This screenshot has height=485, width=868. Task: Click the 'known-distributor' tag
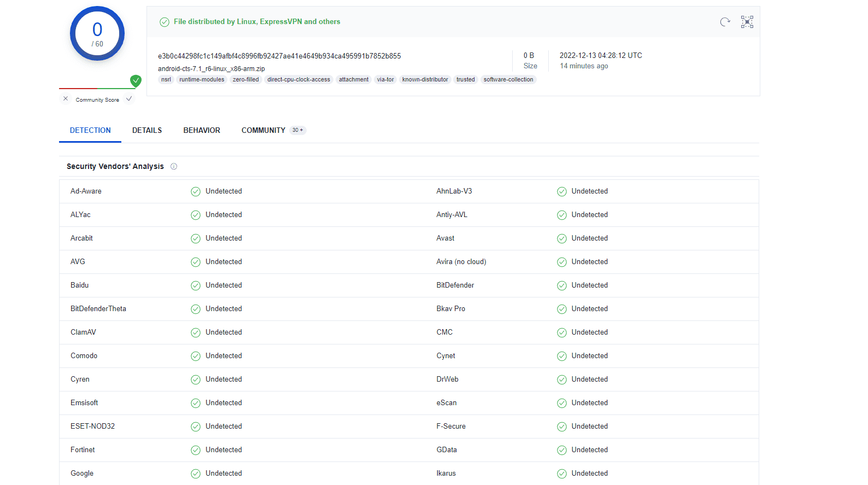[425, 79]
